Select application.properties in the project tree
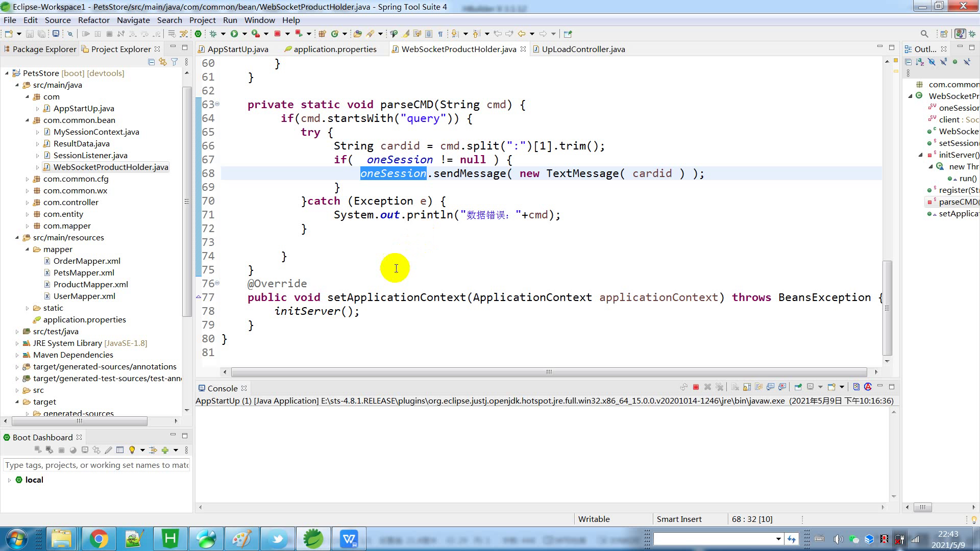This screenshot has height=551, width=980. coord(84,319)
